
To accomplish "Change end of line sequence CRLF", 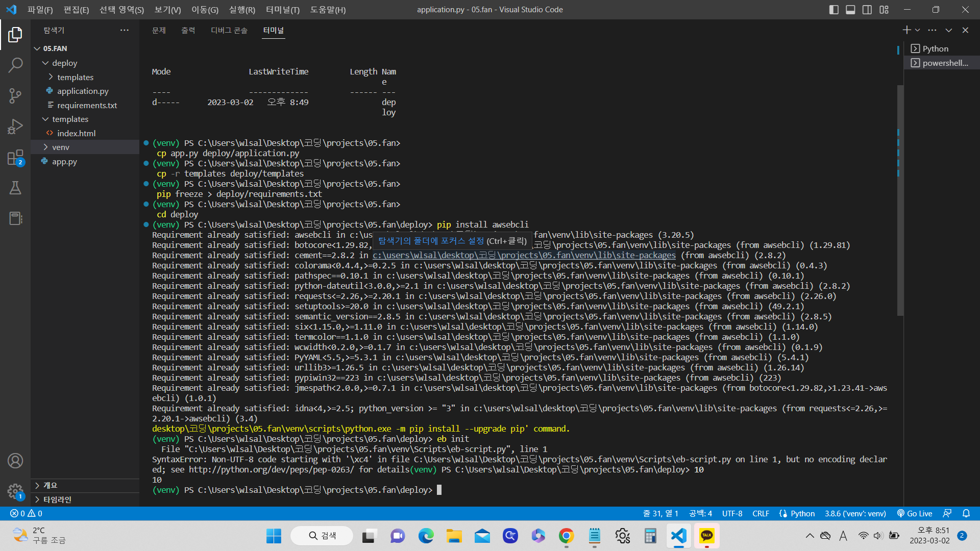I will 761,513.
